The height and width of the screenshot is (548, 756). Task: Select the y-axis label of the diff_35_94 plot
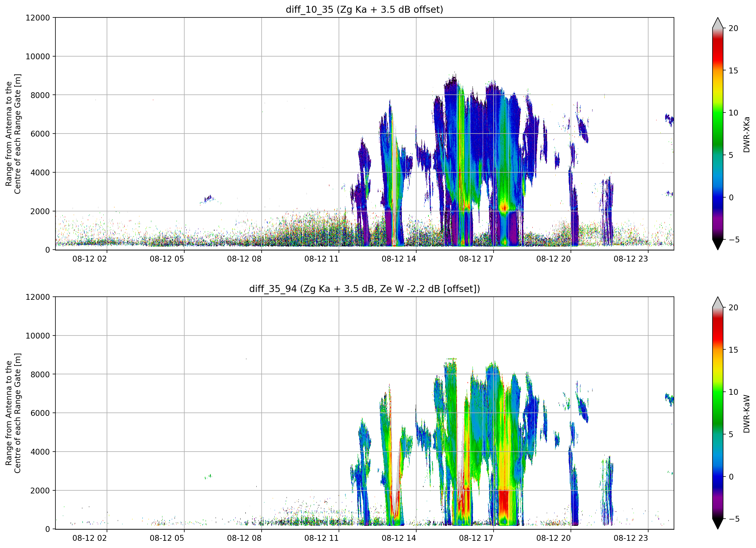click(13, 413)
